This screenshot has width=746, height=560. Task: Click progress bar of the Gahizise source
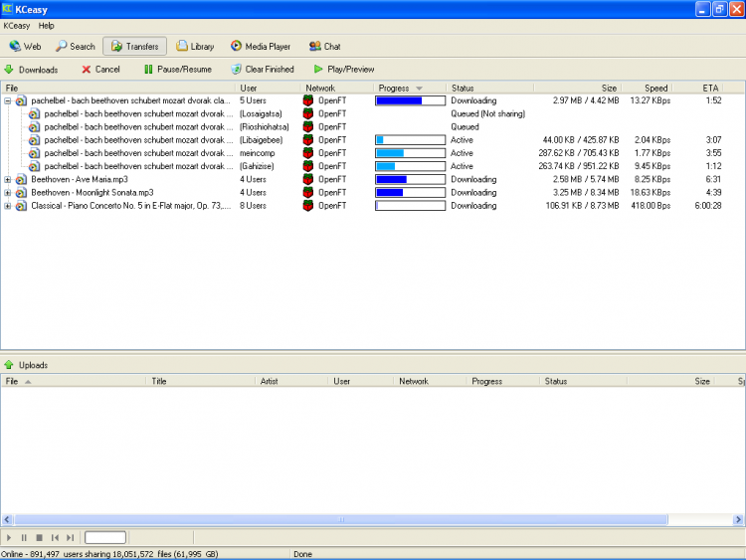click(x=410, y=166)
